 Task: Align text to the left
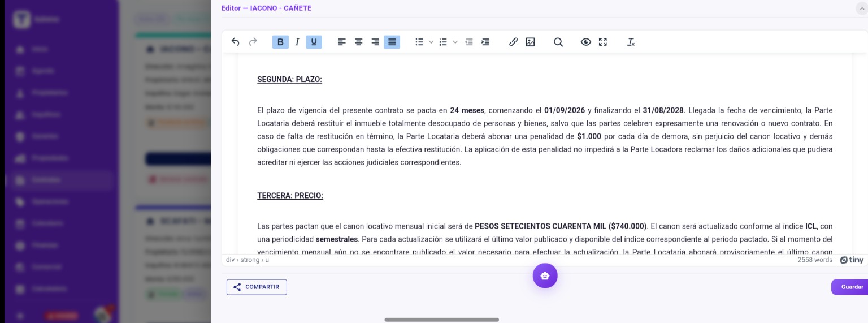click(342, 42)
